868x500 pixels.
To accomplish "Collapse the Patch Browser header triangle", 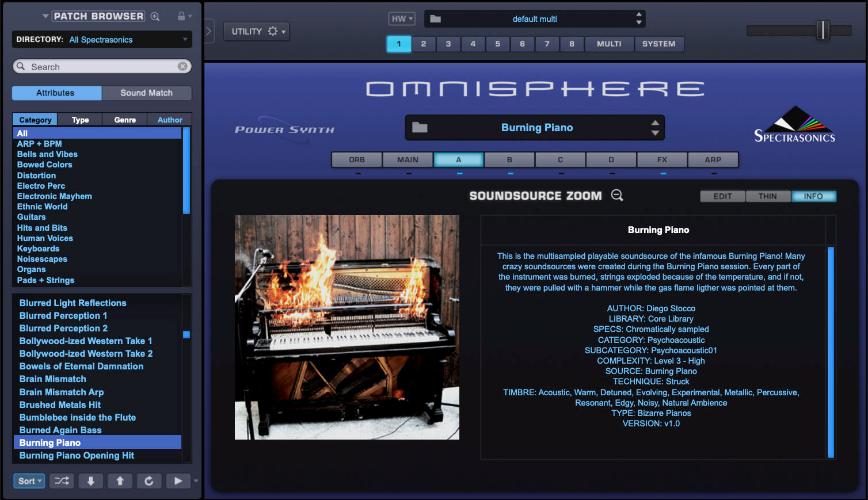I will [x=45, y=16].
